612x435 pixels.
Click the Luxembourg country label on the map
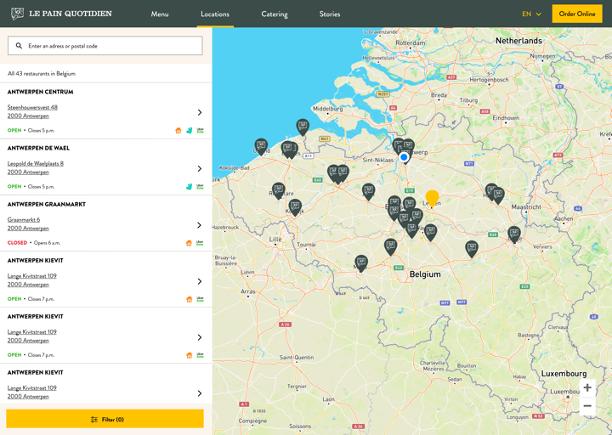click(x=564, y=374)
